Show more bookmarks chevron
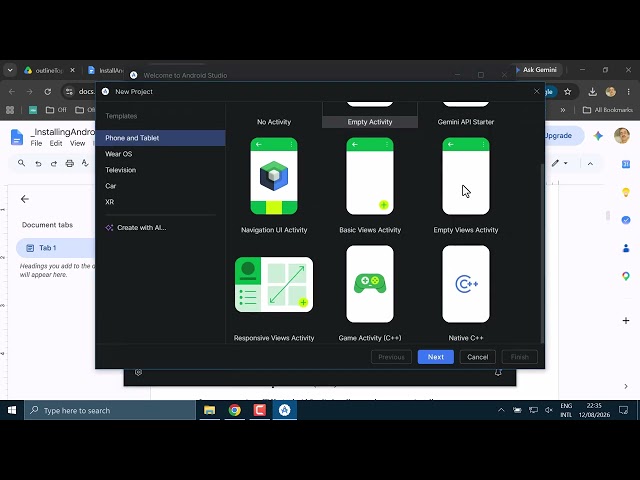The width and height of the screenshot is (640, 480). click(x=563, y=110)
